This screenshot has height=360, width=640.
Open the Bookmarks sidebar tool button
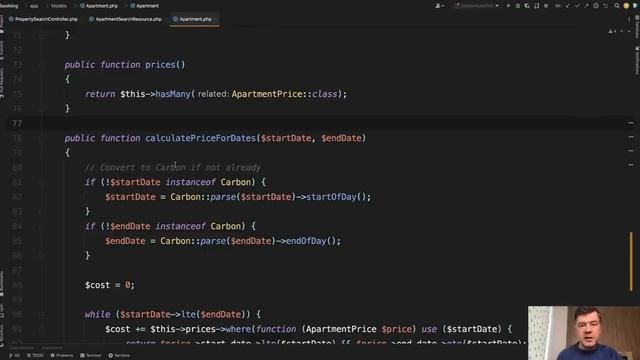click(x=2, y=284)
